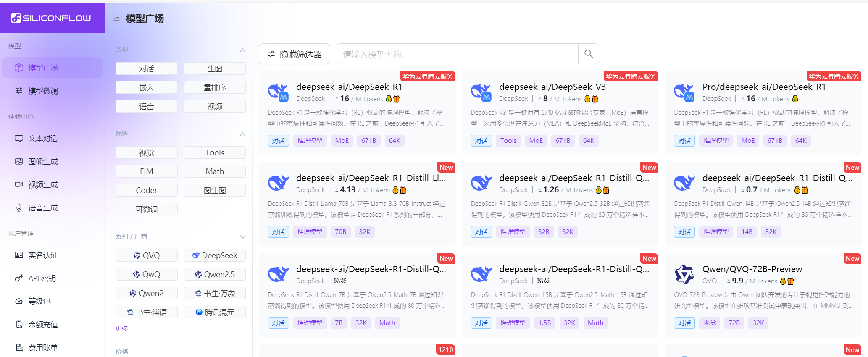Open 余额充值 page
The height and width of the screenshot is (357, 868).
coord(53,324)
